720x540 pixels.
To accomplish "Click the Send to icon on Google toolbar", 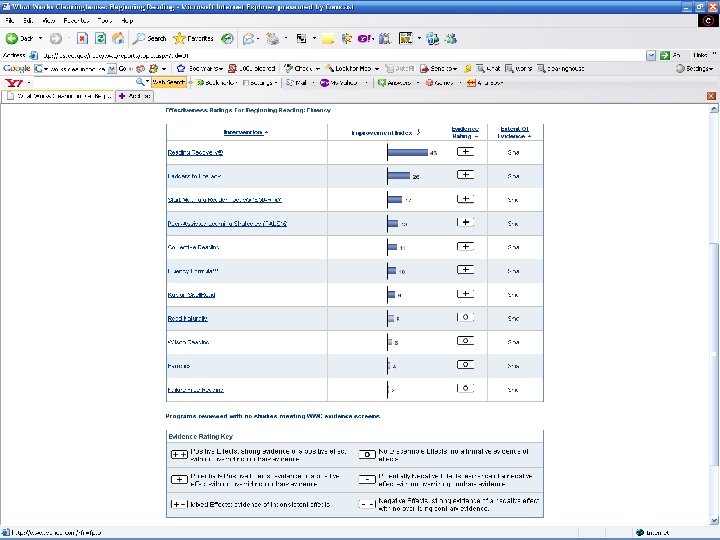I will [x=424, y=68].
